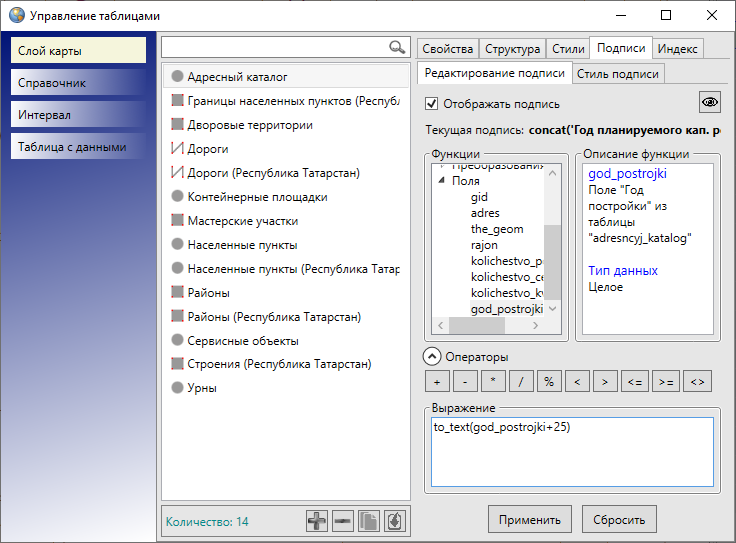Viewport: 736px width, 543px height.
Task: Click the rightmost icon beside copy table
Action: (395, 521)
